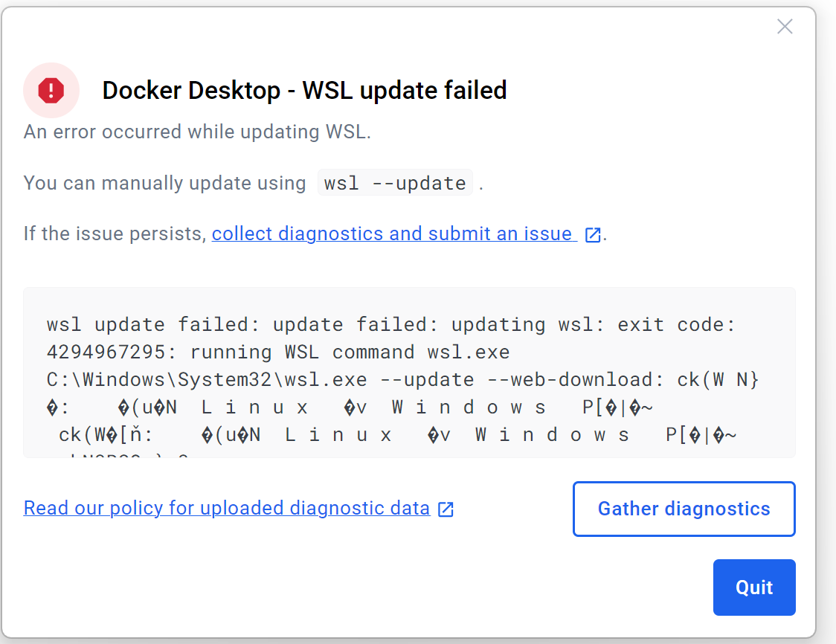Viewport: 836px width, 644px height.
Task: Click the external-link icon beside the policy link
Action: tap(445, 509)
